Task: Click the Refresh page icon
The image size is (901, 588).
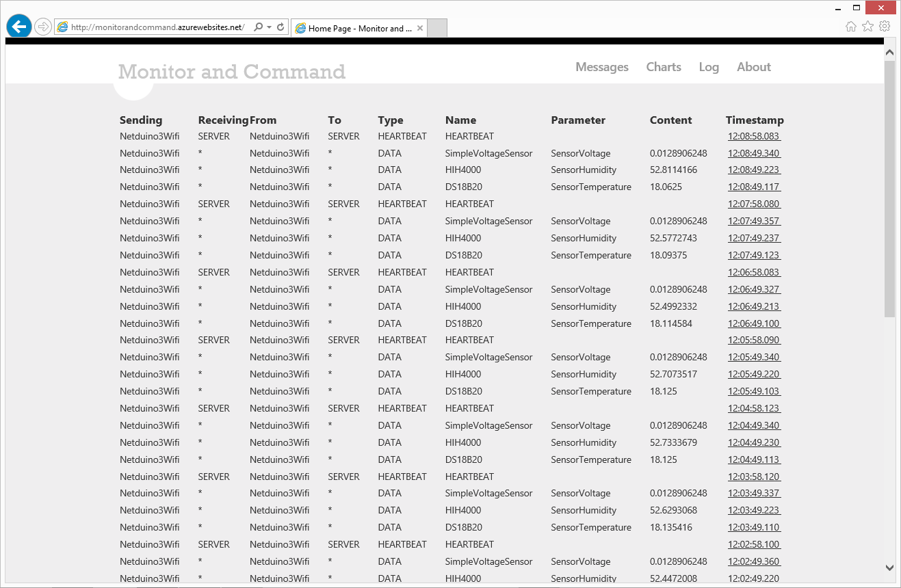Action: coord(280,27)
